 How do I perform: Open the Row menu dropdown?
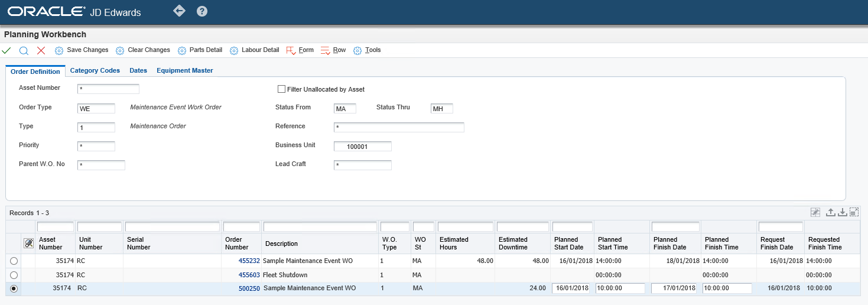(333, 50)
